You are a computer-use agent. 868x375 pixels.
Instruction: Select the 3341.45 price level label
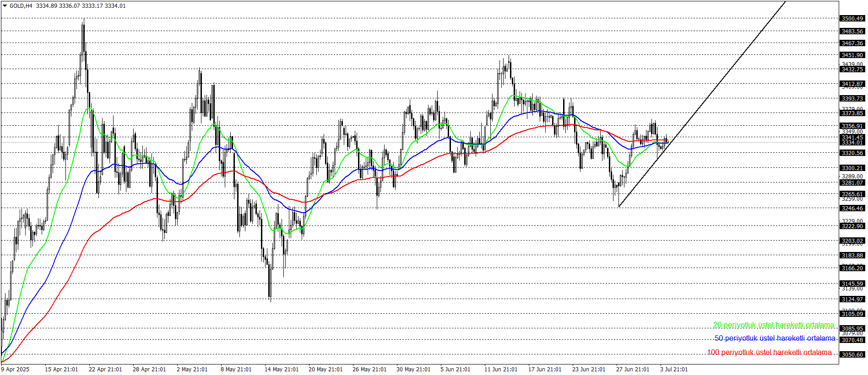pyautogui.click(x=852, y=138)
